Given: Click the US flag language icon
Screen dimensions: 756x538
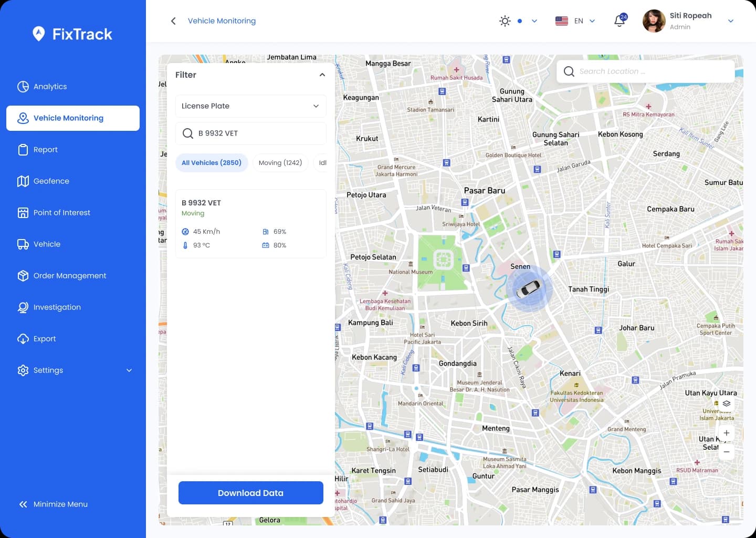Looking at the screenshot, I should point(562,21).
